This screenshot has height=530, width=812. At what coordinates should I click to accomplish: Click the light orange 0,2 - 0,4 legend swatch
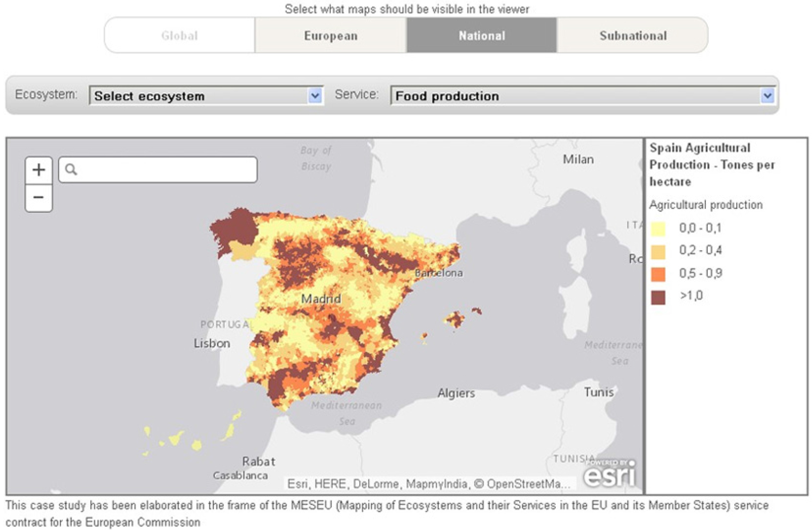[658, 251]
